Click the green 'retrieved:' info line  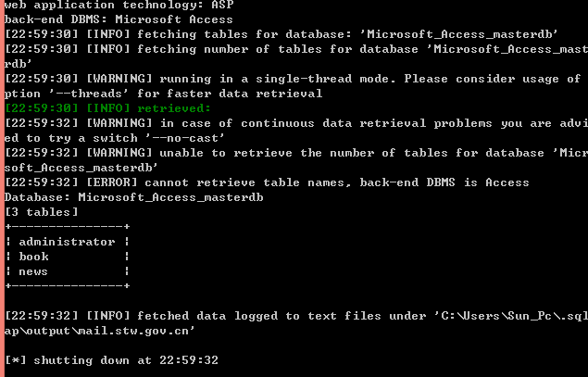click(x=108, y=108)
